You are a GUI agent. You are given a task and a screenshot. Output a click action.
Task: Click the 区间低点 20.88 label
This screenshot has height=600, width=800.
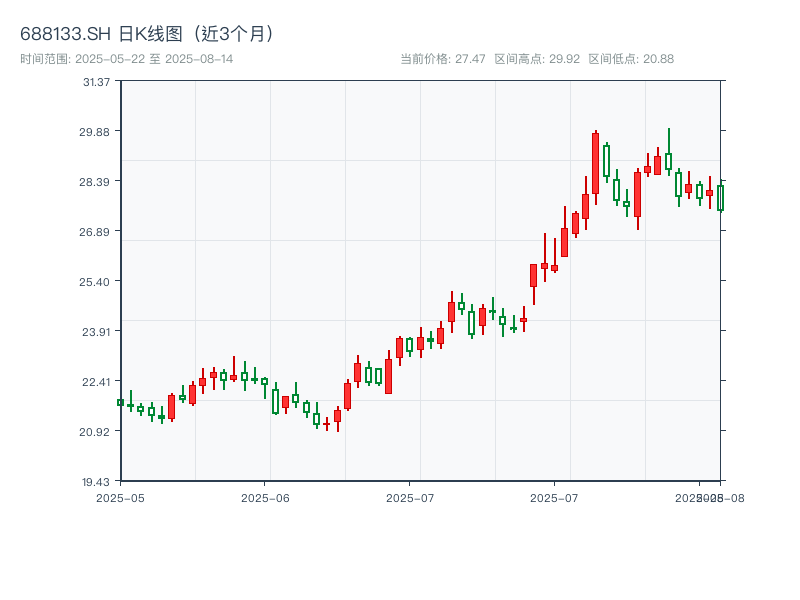point(631,59)
